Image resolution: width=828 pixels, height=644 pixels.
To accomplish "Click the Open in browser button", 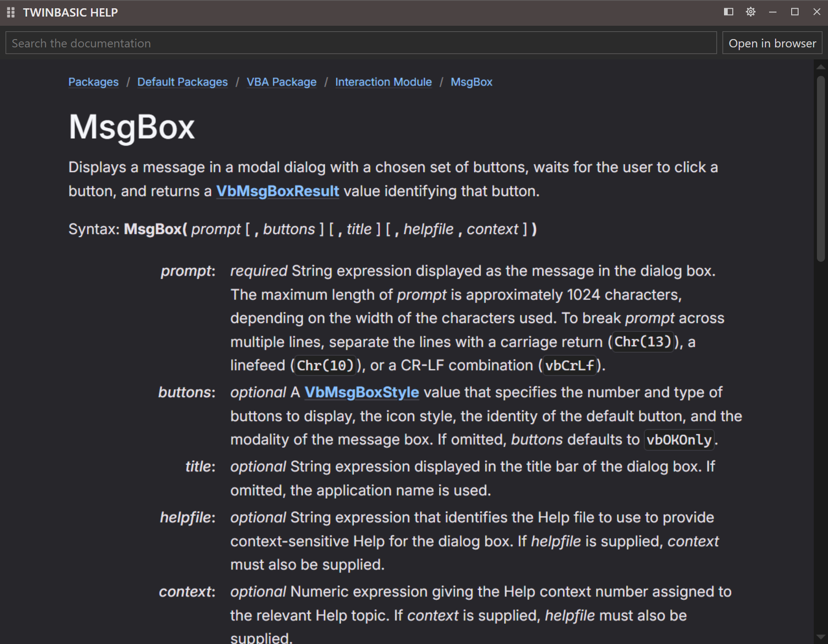I will click(772, 43).
